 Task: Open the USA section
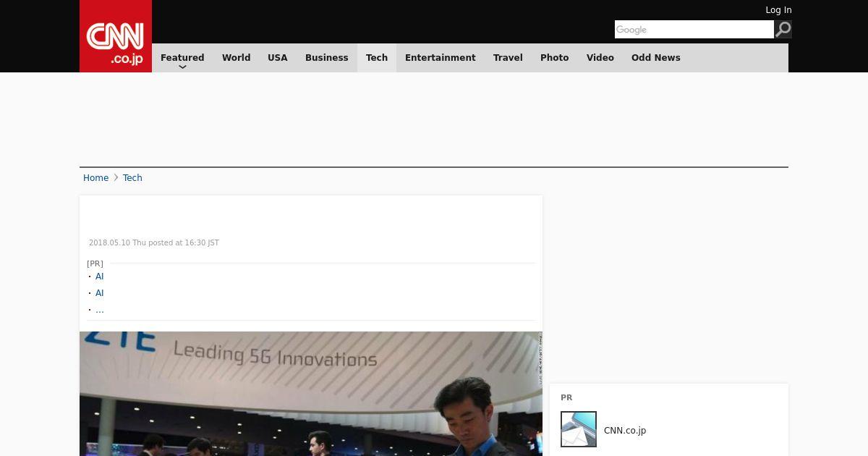(x=278, y=58)
